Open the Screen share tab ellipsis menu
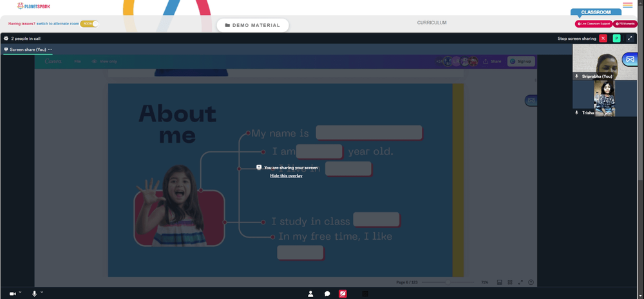 (50, 50)
